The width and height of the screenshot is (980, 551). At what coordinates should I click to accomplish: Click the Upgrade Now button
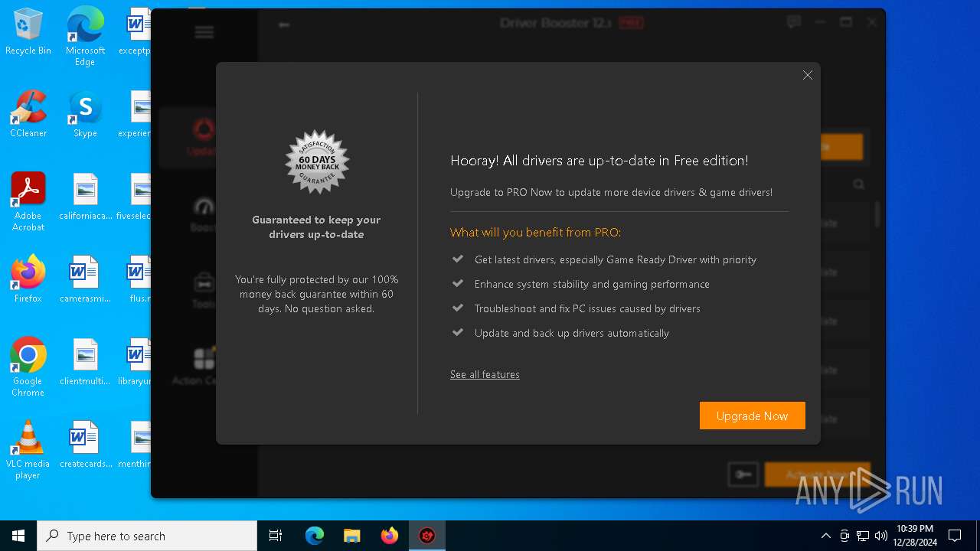[752, 416]
